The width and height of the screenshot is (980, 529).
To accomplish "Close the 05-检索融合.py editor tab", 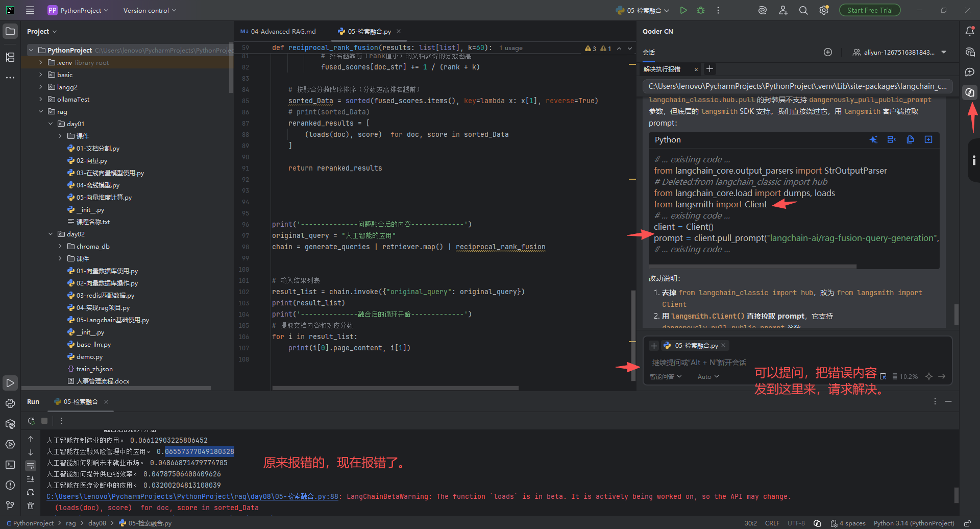I will pyautogui.click(x=399, y=31).
